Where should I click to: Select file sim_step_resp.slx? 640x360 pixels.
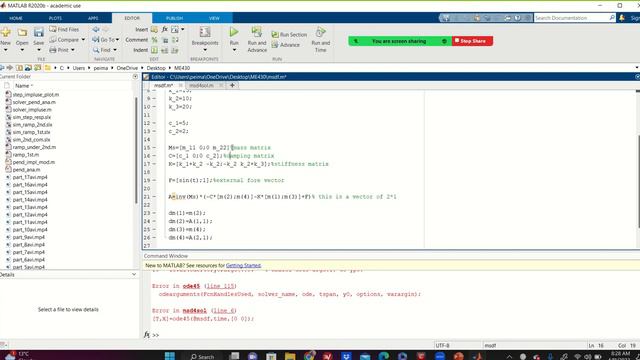click(31, 117)
